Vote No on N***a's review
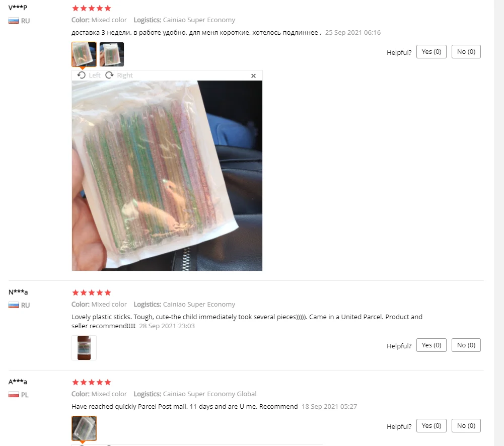This screenshot has width=504, height=446. pos(466,345)
